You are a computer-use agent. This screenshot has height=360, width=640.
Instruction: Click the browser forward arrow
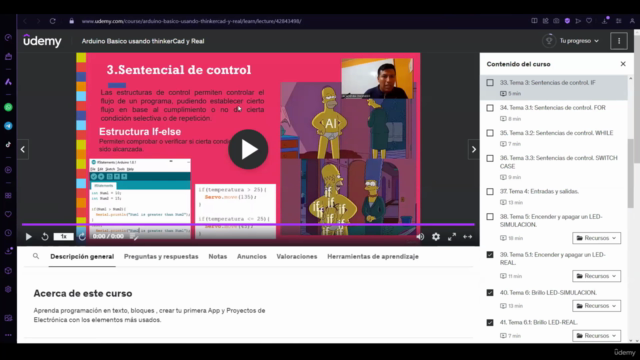(x=38, y=21)
